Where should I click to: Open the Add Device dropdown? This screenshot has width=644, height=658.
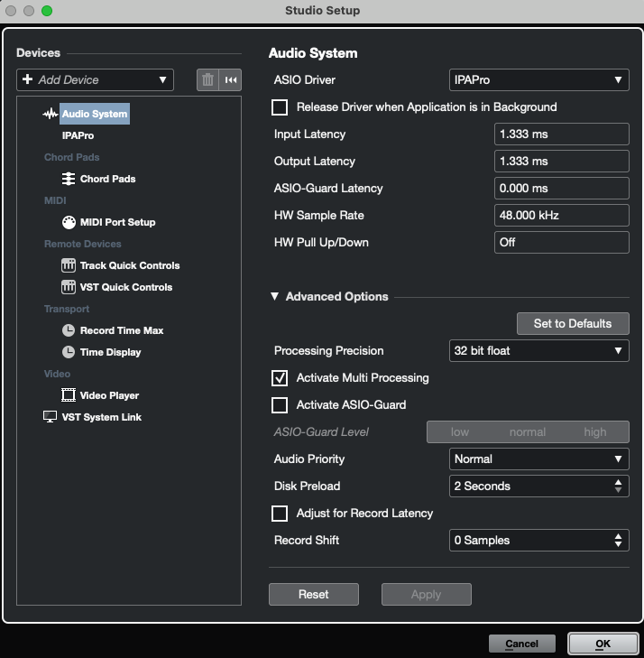pos(96,79)
